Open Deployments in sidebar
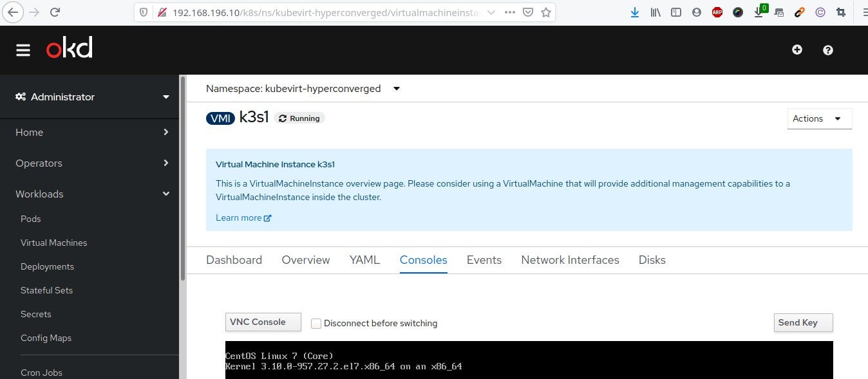Viewport: 868px width, 379px height. coord(47,266)
